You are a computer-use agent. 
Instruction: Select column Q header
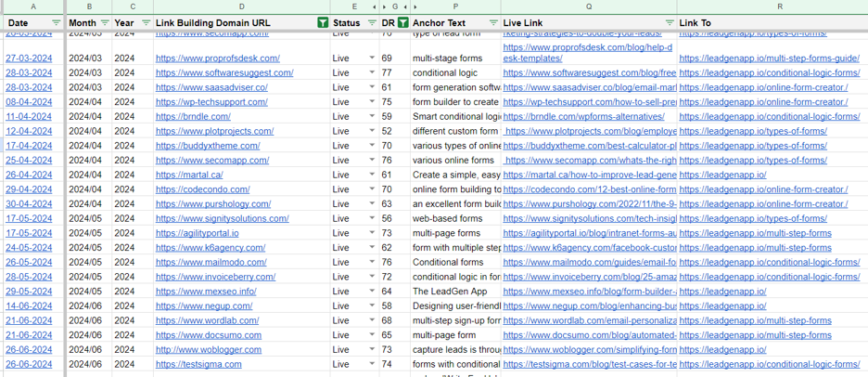point(589,6)
